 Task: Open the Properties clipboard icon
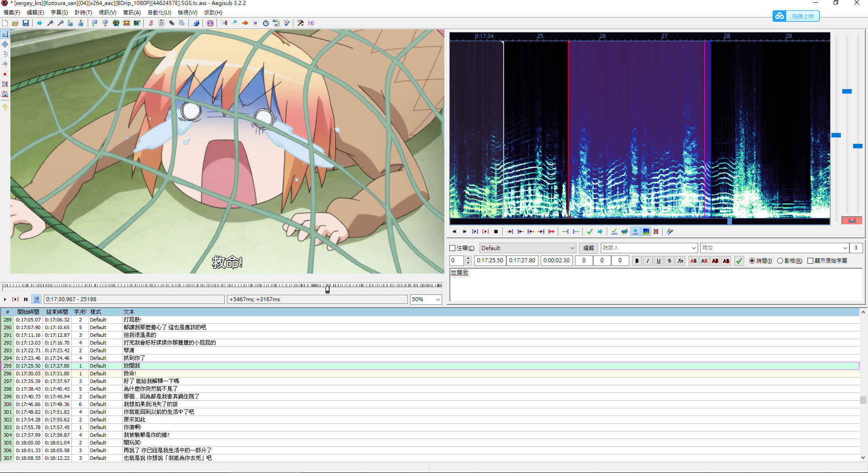(x=161, y=23)
